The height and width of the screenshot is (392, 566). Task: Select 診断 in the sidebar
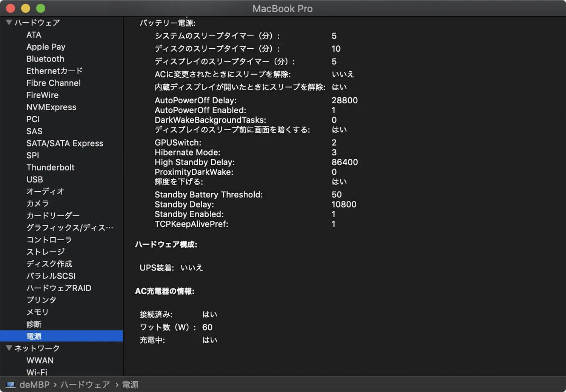(34, 324)
